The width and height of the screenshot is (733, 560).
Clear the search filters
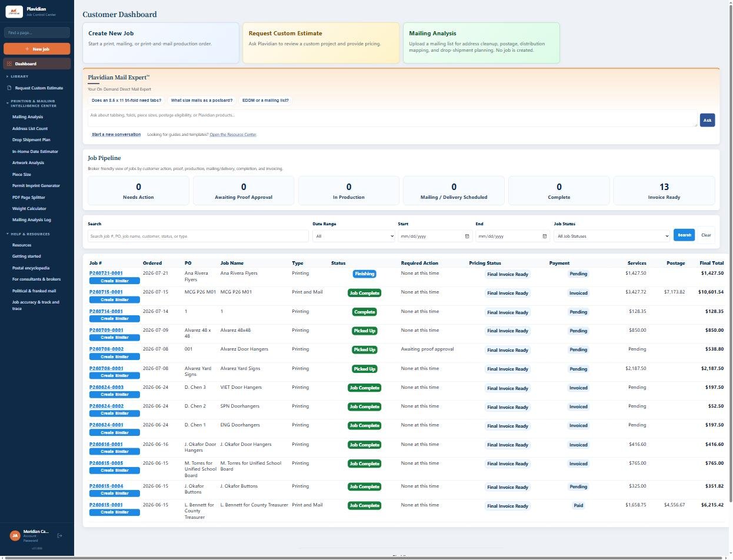point(706,235)
